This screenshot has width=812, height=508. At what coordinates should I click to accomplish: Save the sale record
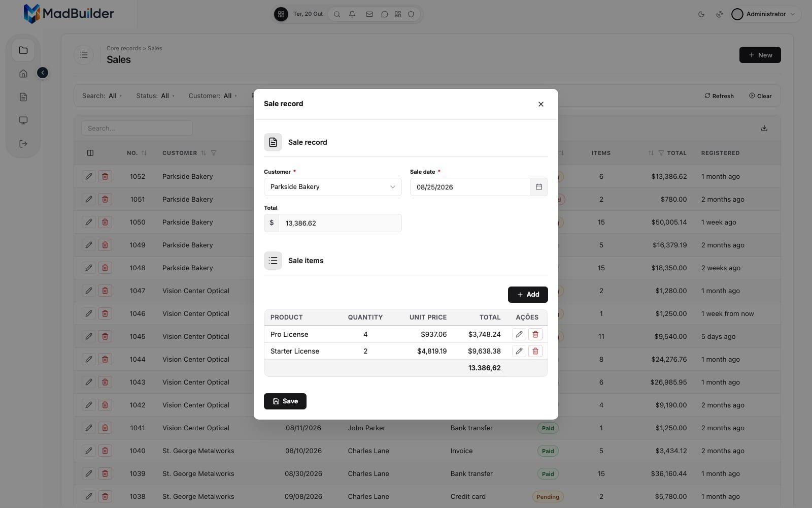(285, 401)
